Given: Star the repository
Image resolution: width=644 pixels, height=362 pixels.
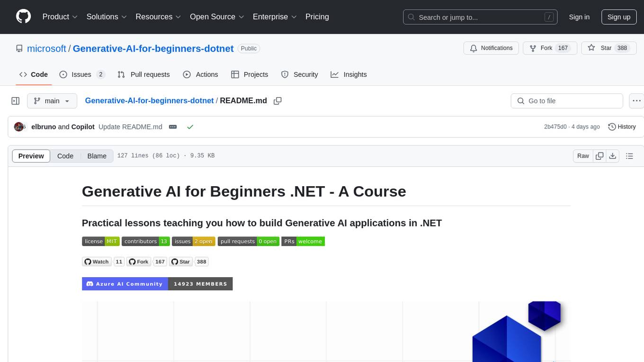Looking at the screenshot, I should [608, 48].
